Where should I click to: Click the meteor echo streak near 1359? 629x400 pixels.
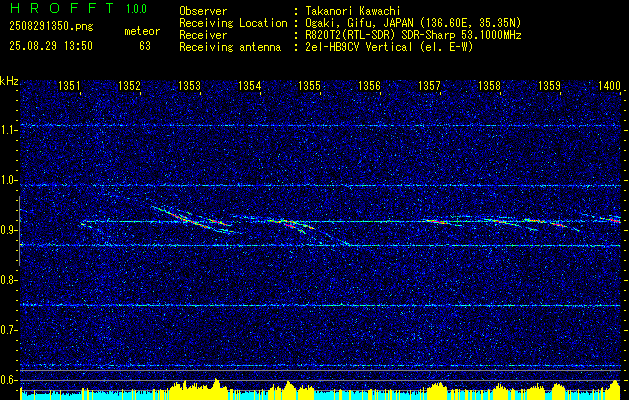coord(552,223)
